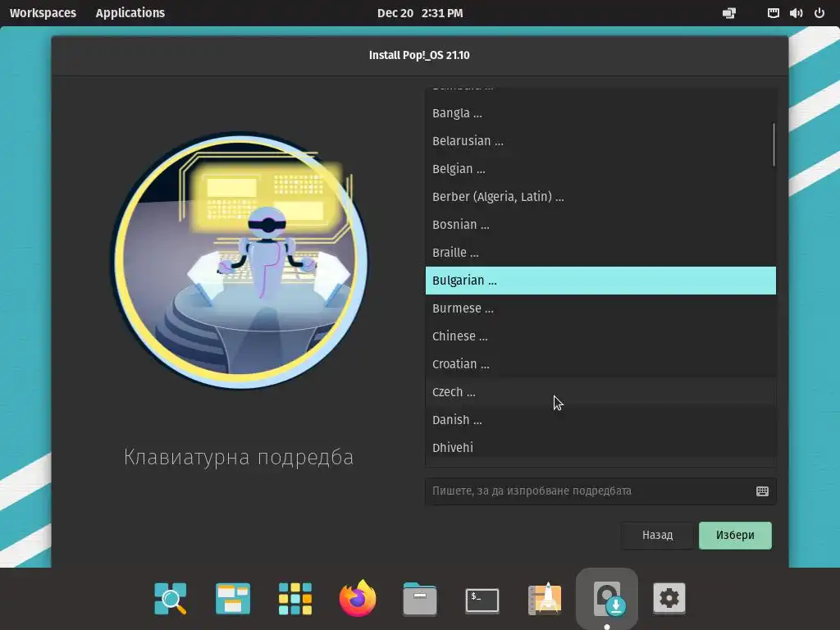The image size is (840, 630).
Task: Open the clock showing Dec 20 2:31 PM
Action: pyautogui.click(x=420, y=13)
